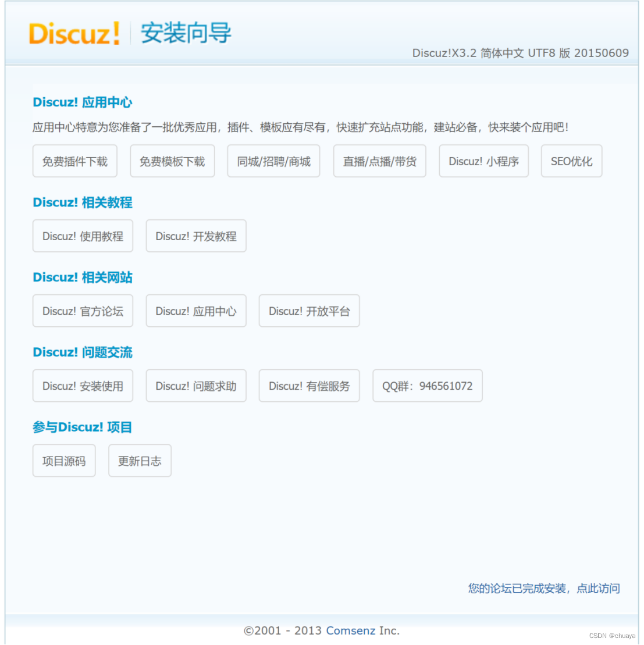
Task: Click the 参与Discuz! 项目 heading
Action: tap(82, 427)
